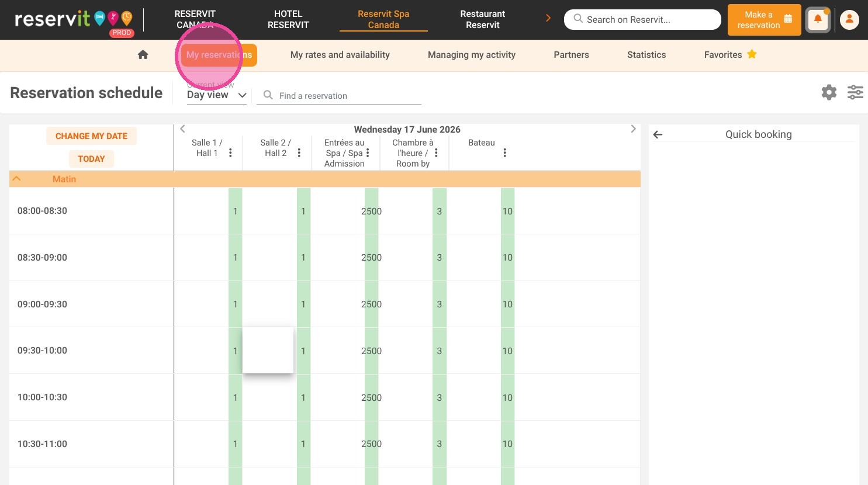
Task: Click the 10:30-11:00 time row label
Action: click(42, 444)
